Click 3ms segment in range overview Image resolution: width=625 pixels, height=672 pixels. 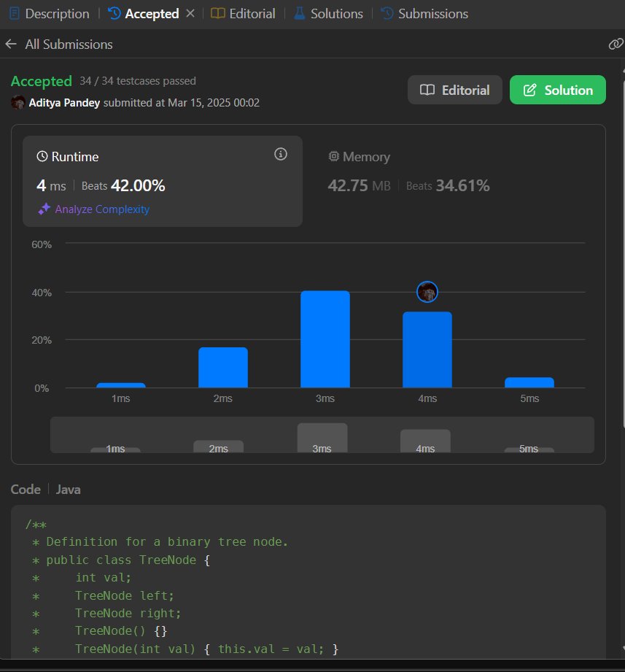coord(322,438)
